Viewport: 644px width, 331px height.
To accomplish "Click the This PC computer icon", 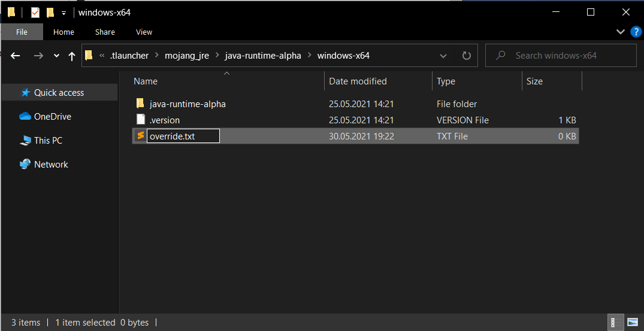I will pyautogui.click(x=25, y=141).
